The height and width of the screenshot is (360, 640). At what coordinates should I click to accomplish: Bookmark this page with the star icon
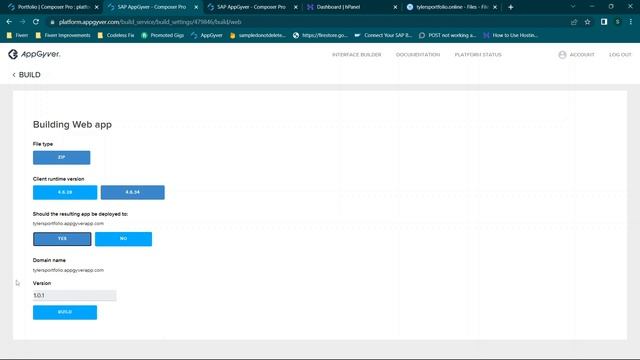587,22
